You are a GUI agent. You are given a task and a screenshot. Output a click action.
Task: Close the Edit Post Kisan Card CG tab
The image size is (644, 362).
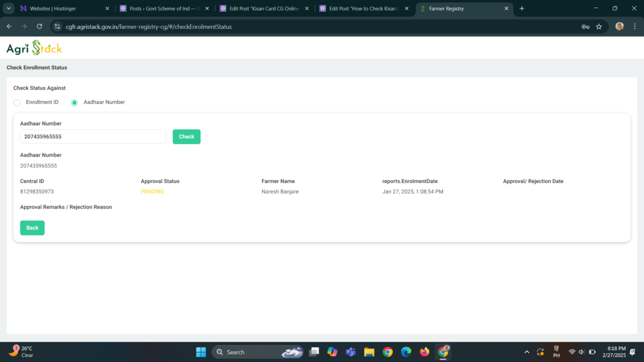click(306, 9)
